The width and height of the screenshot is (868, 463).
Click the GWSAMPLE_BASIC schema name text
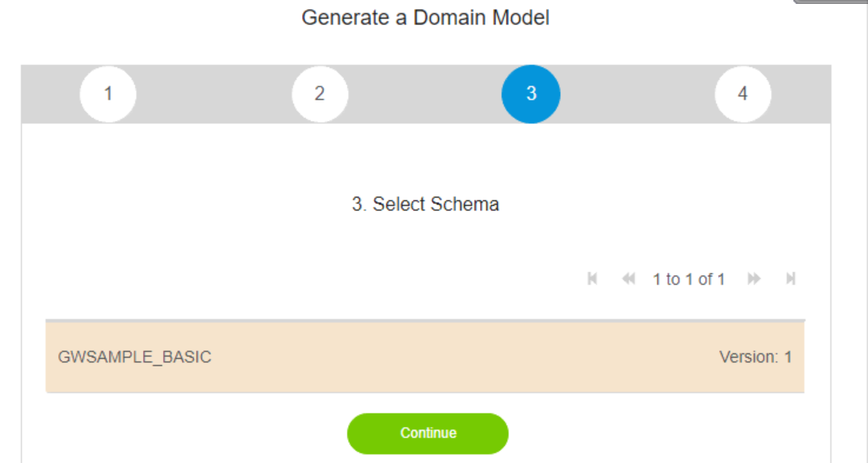click(x=134, y=357)
